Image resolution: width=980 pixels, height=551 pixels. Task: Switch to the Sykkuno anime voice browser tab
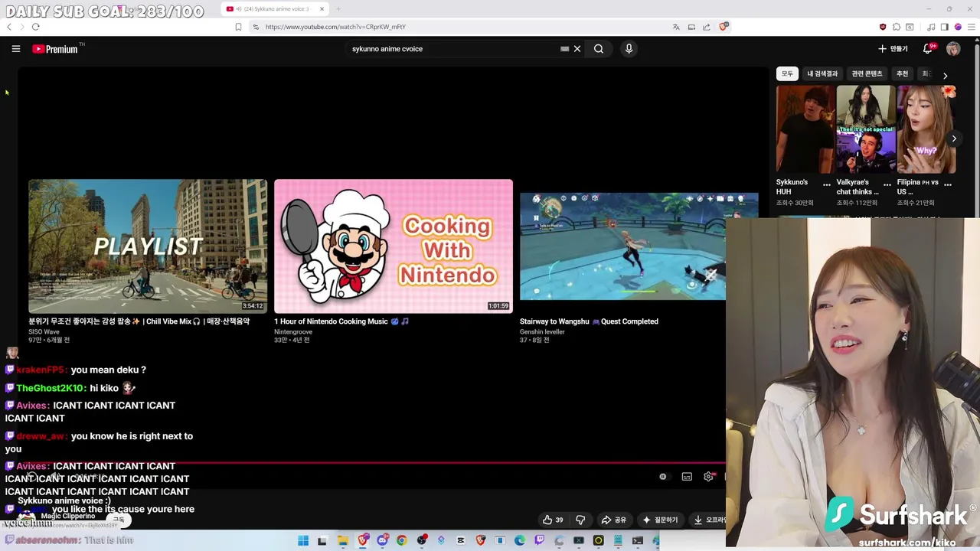coord(274,9)
